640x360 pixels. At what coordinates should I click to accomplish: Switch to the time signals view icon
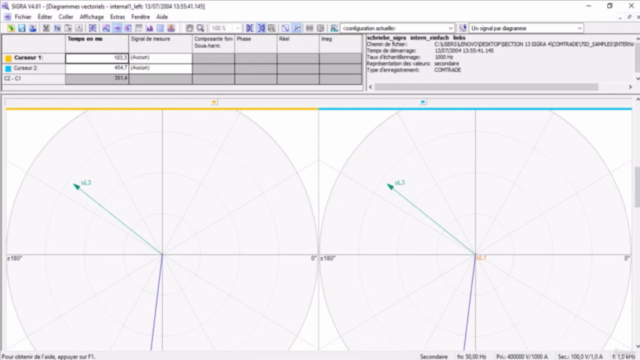tap(106, 28)
